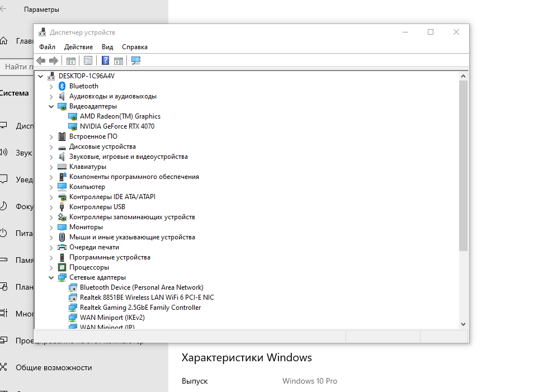Viewport: 543px width, 392px height.
Task: Minimize the Диспетчер устройств window
Action: pyautogui.click(x=405, y=32)
